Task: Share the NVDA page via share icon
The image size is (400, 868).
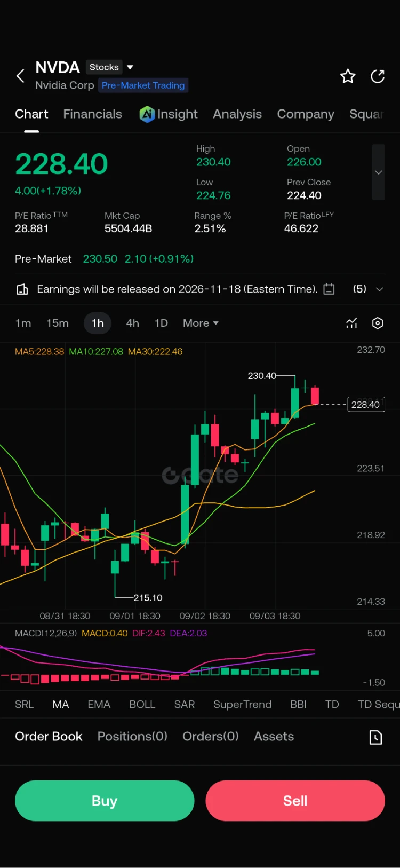Action: tap(378, 76)
